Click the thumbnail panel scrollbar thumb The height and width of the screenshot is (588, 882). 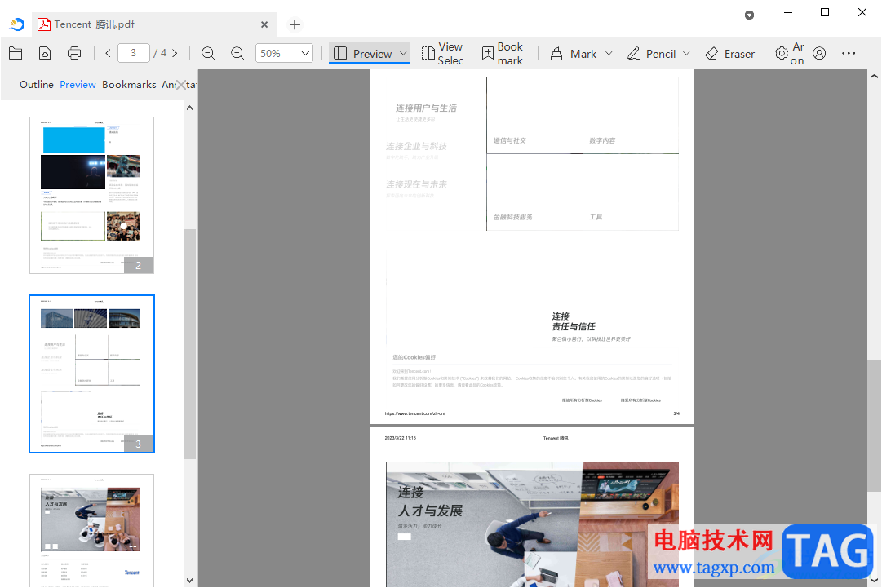pos(189,344)
